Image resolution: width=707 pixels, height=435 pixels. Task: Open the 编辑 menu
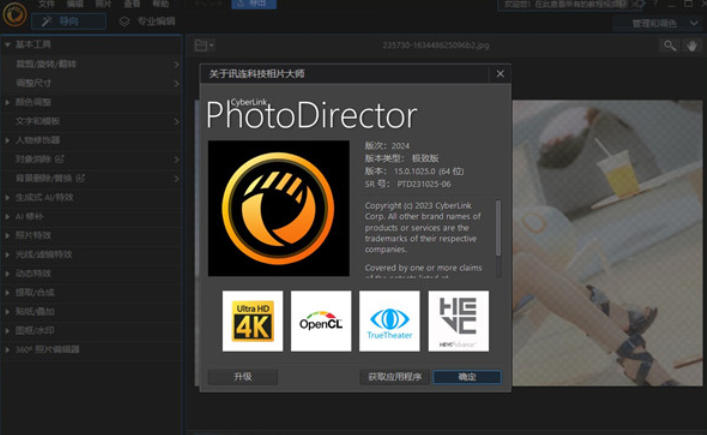(x=75, y=4)
